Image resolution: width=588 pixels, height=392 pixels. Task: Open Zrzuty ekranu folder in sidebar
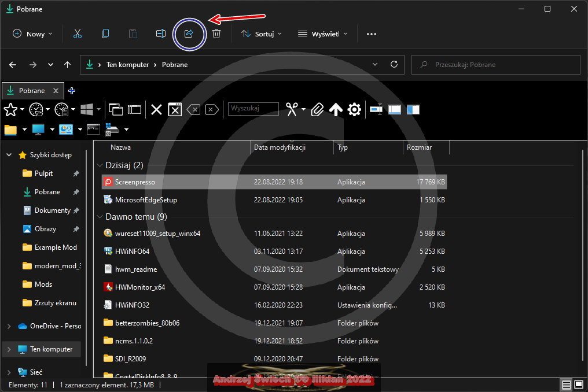point(56,303)
